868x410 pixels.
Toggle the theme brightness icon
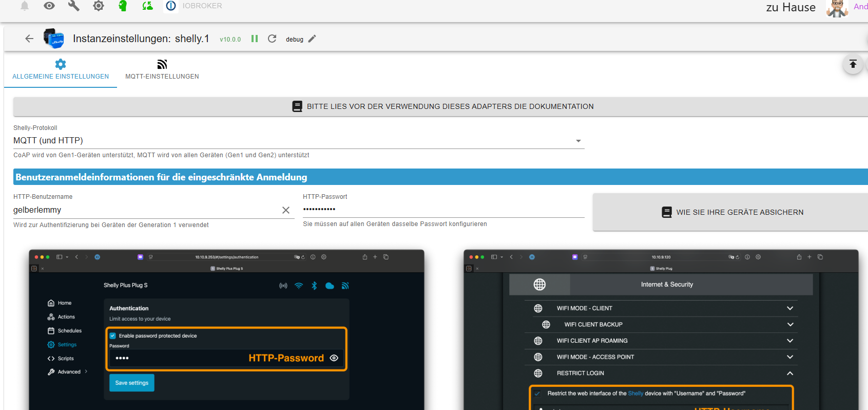point(99,6)
